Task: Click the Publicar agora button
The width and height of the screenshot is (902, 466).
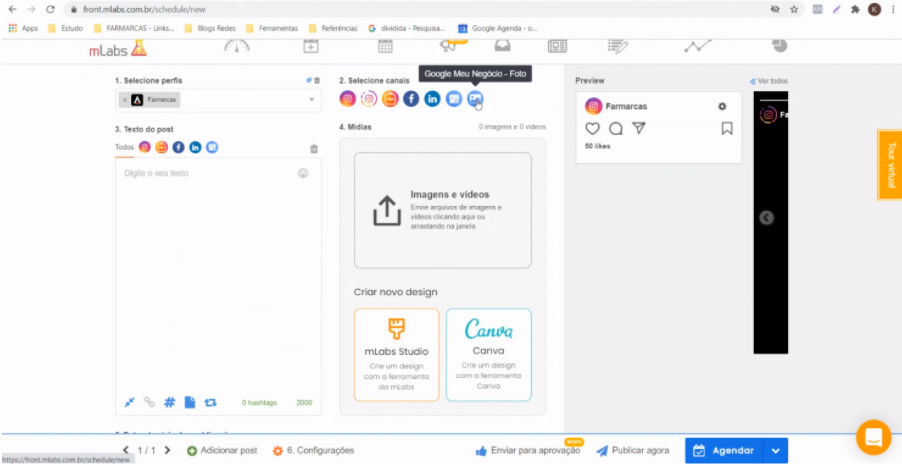Action: click(632, 451)
